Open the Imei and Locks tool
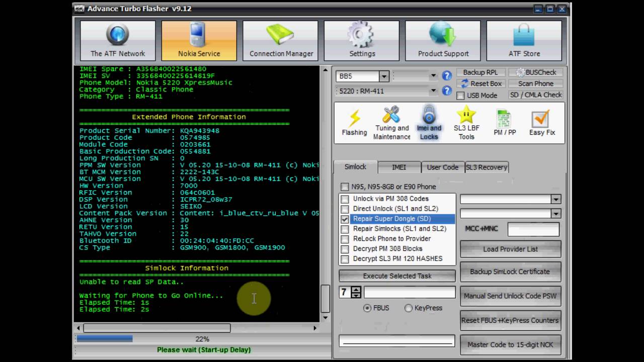This screenshot has height=362, width=644. tap(429, 123)
